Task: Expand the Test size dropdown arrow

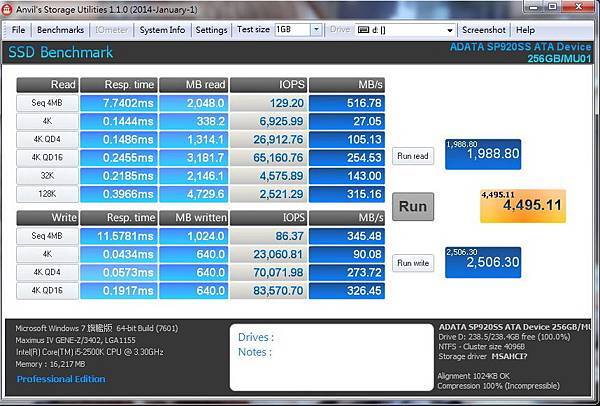Action: click(x=316, y=29)
